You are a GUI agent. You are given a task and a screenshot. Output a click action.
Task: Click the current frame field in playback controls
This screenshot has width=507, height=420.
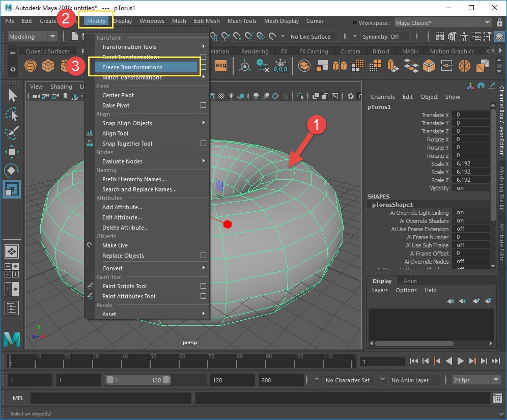(x=382, y=361)
